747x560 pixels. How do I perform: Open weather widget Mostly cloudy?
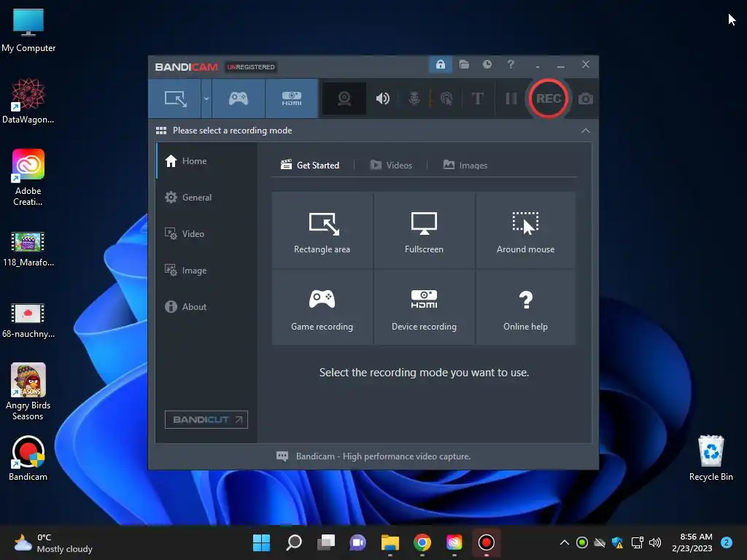53,542
